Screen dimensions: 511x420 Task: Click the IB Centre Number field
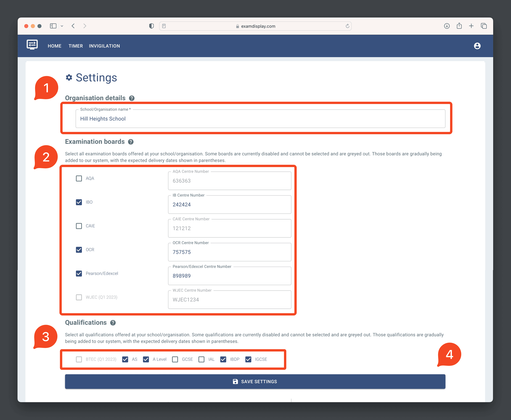point(230,204)
